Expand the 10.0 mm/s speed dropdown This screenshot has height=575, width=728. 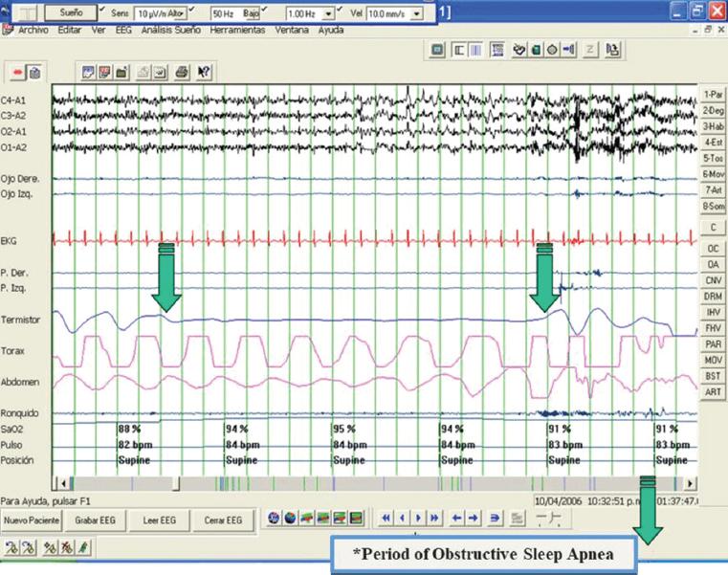point(416,15)
